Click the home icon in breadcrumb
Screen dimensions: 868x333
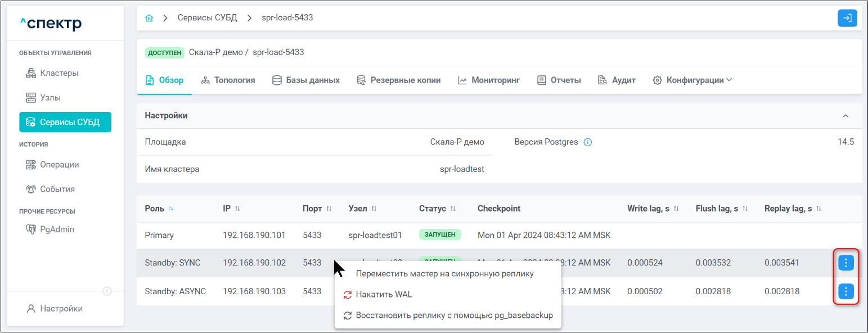click(149, 18)
